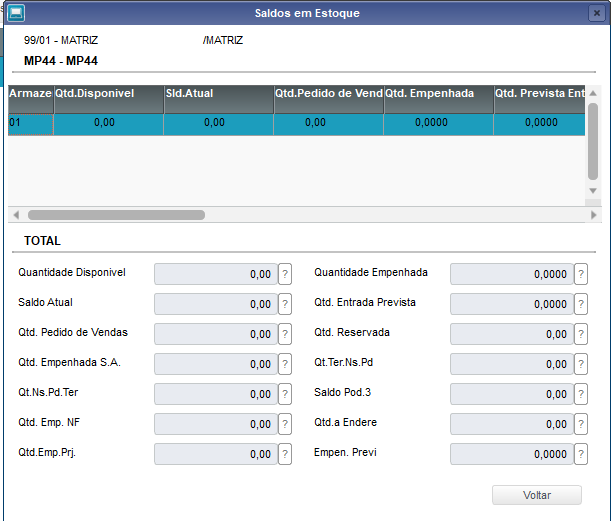Click the Voltar button
This screenshot has width=611, height=521.
(x=537, y=495)
